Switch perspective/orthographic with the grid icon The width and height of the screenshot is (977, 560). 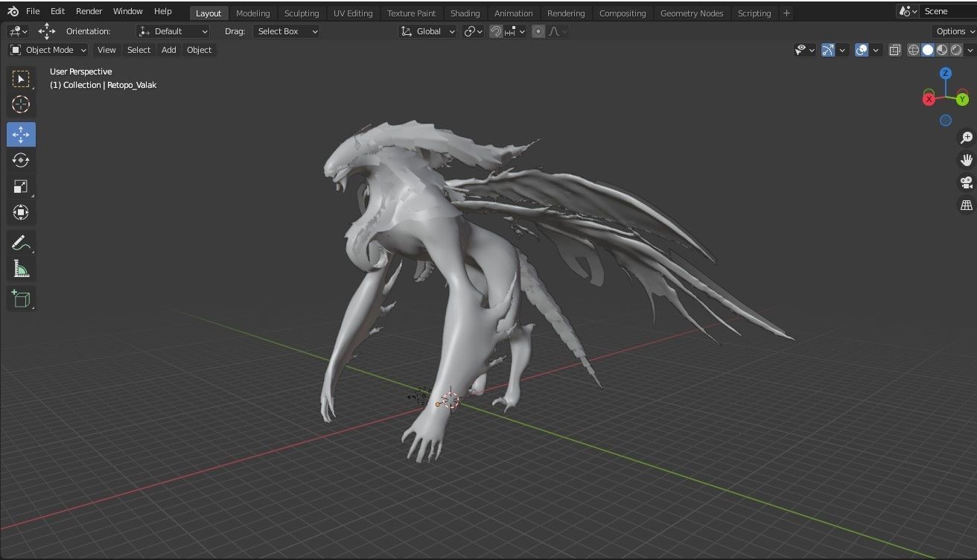tap(967, 205)
